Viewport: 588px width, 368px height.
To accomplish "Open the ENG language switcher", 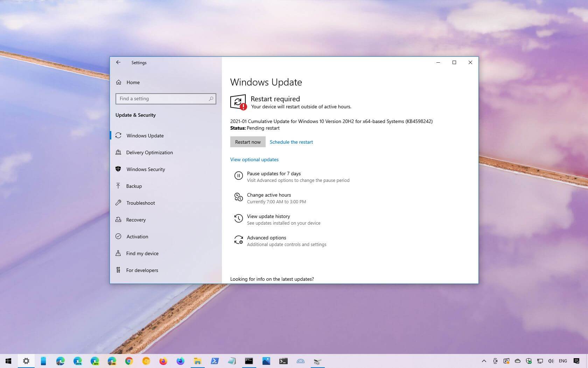I will tap(563, 361).
